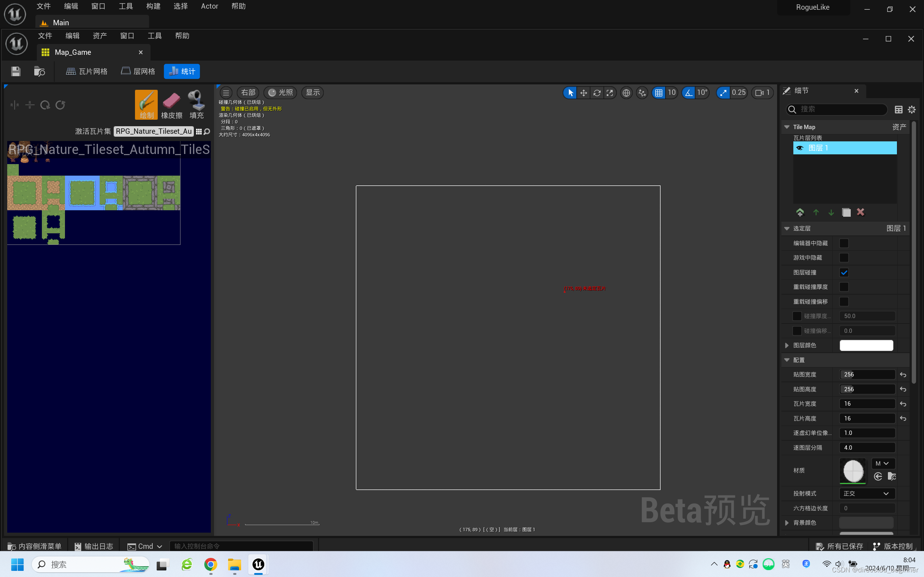Click the 统计 statistics icon
924x577 pixels.
(x=182, y=71)
